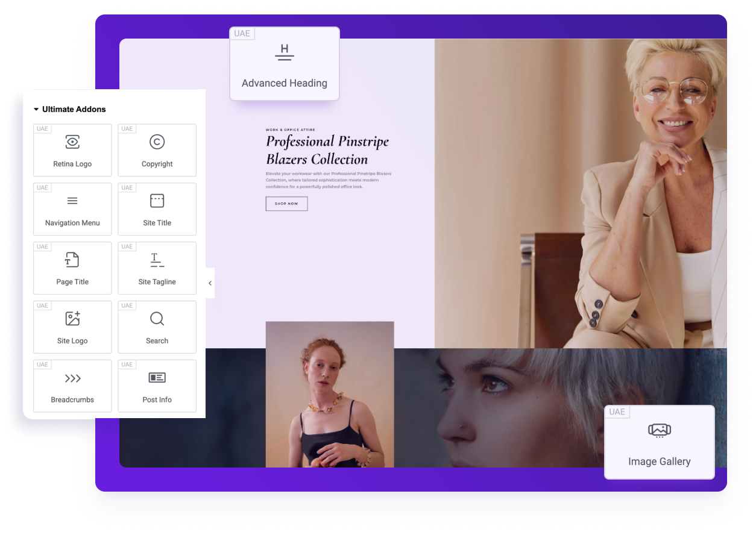Click the Copyright widget icon
The width and height of the screenshot is (756, 535).
click(x=157, y=142)
